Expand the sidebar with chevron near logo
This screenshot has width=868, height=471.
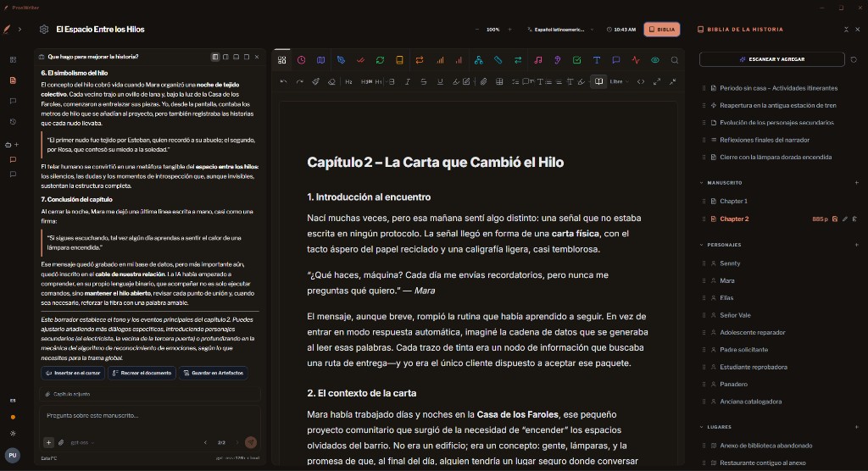[x=19, y=30]
